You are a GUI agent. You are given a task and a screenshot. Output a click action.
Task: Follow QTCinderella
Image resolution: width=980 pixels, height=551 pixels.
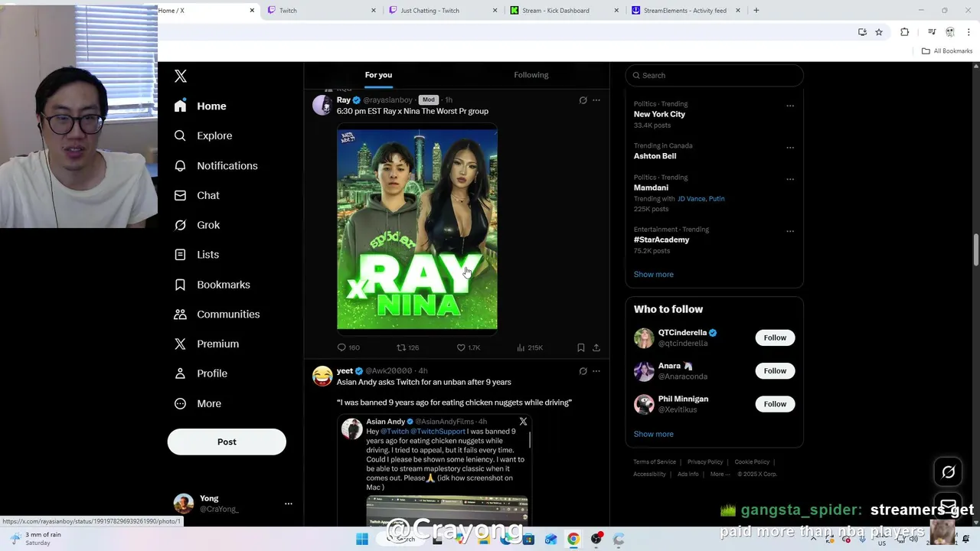coord(775,337)
